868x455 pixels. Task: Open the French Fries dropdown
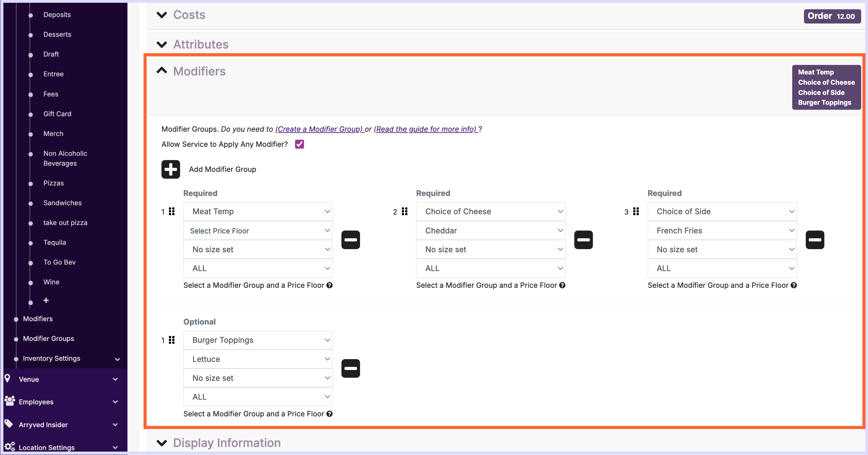click(x=722, y=231)
